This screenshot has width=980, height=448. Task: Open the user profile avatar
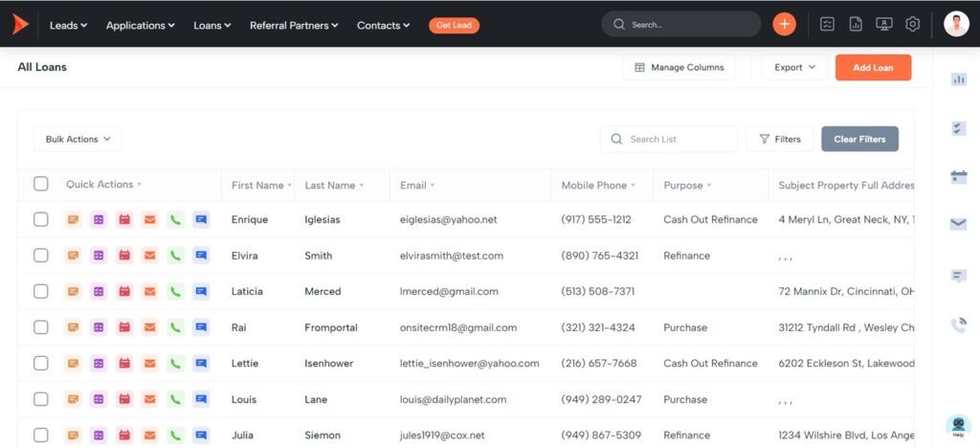pyautogui.click(x=956, y=24)
